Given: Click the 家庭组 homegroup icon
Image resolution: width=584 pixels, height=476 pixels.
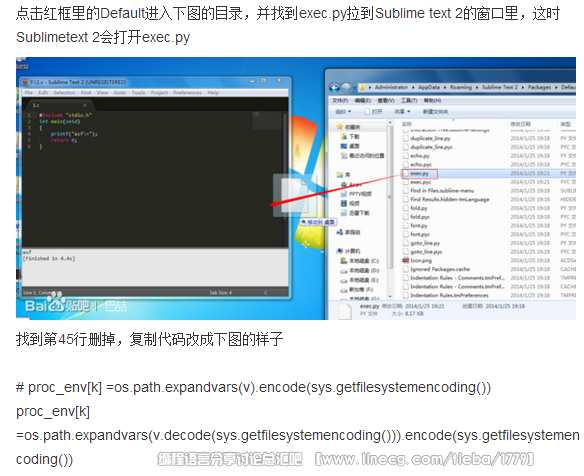Looking at the screenshot, I should click(x=339, y=232).
